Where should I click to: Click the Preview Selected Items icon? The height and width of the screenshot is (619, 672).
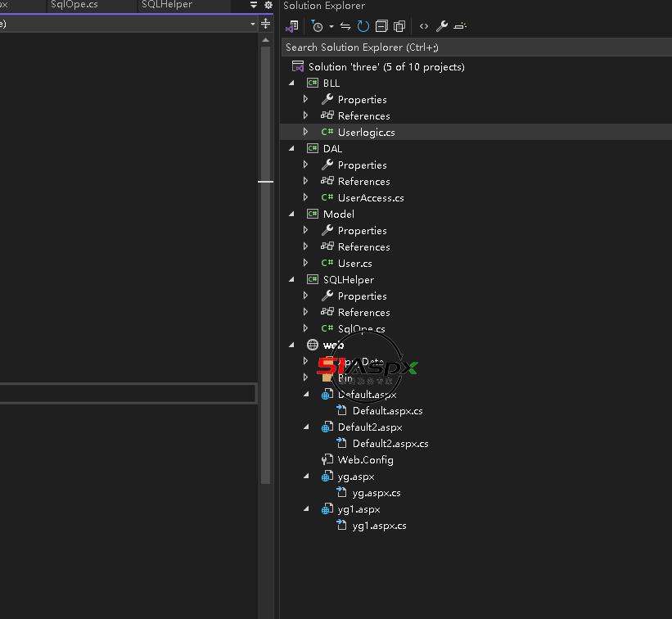point(460,26)
